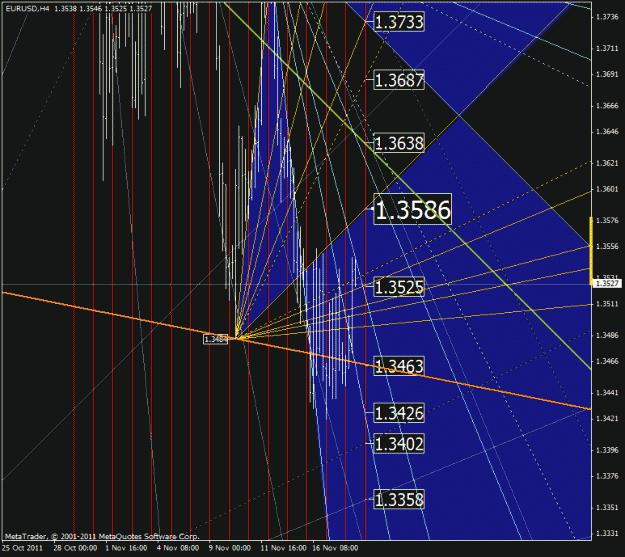Click 1.3621 on the price scale

pos(607,163)
